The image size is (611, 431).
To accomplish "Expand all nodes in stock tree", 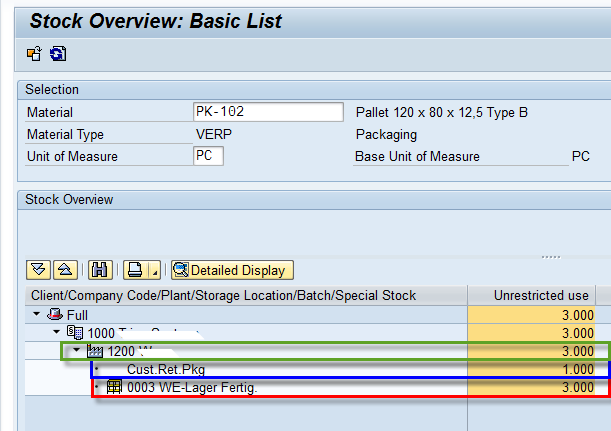I will 39,270.
